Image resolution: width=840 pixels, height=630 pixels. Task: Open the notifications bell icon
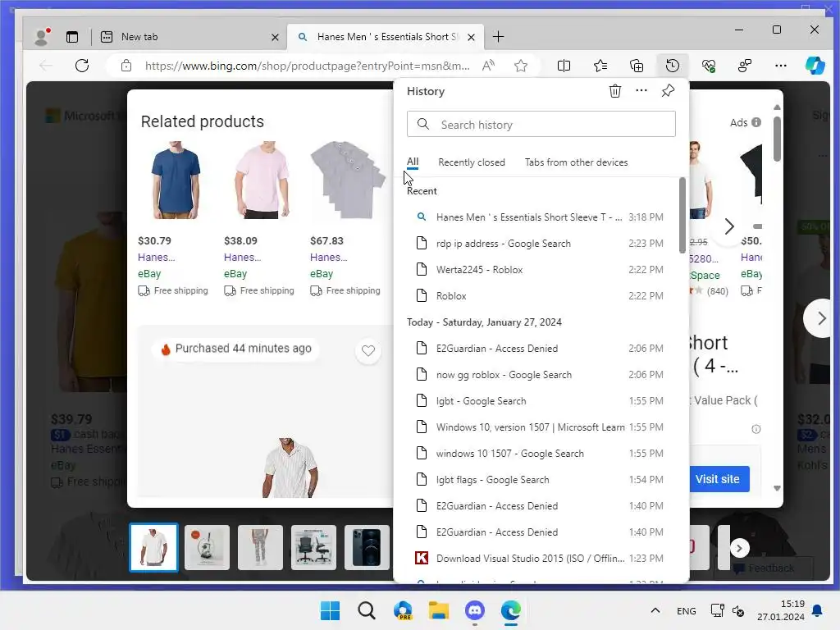[818, 610]
